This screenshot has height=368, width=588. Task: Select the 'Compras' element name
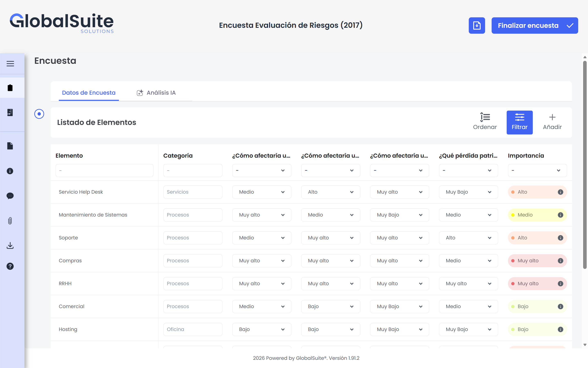[70, 261]
